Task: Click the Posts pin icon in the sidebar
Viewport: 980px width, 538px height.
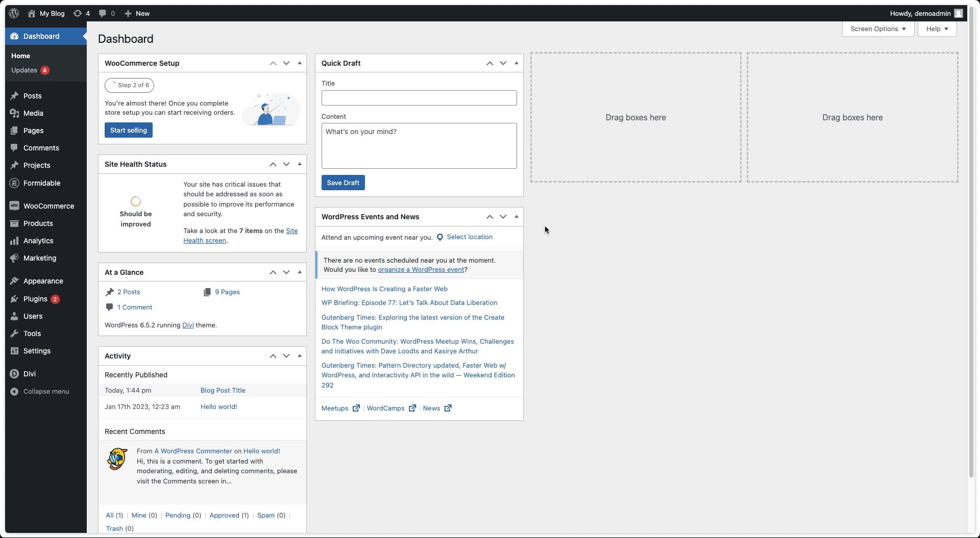Action: (14, 96)
